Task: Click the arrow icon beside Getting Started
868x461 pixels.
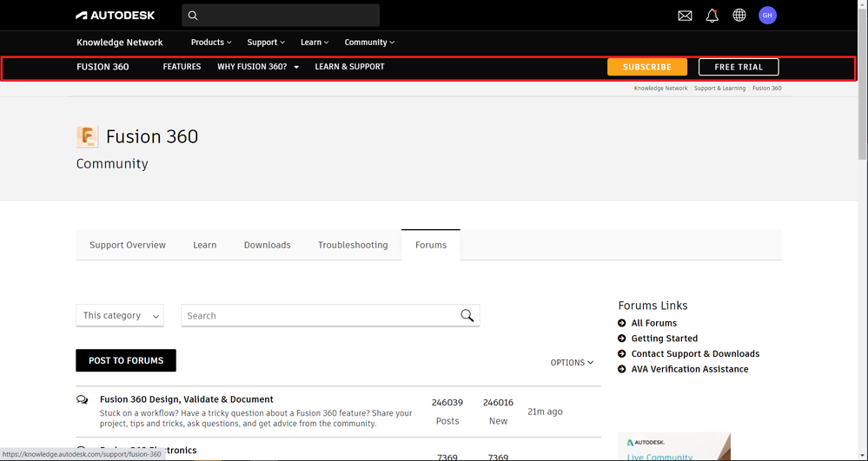Action: 621,338
